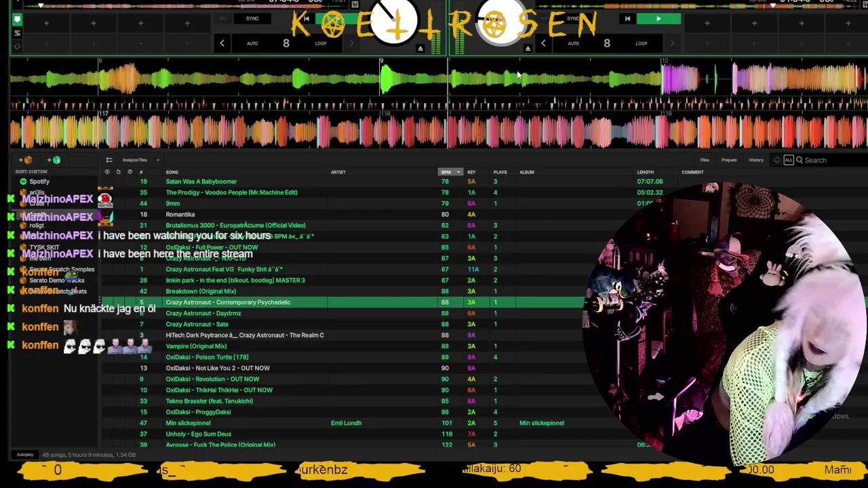Sort by the Artist column header
868x488 pixels.
click(338, 172)
